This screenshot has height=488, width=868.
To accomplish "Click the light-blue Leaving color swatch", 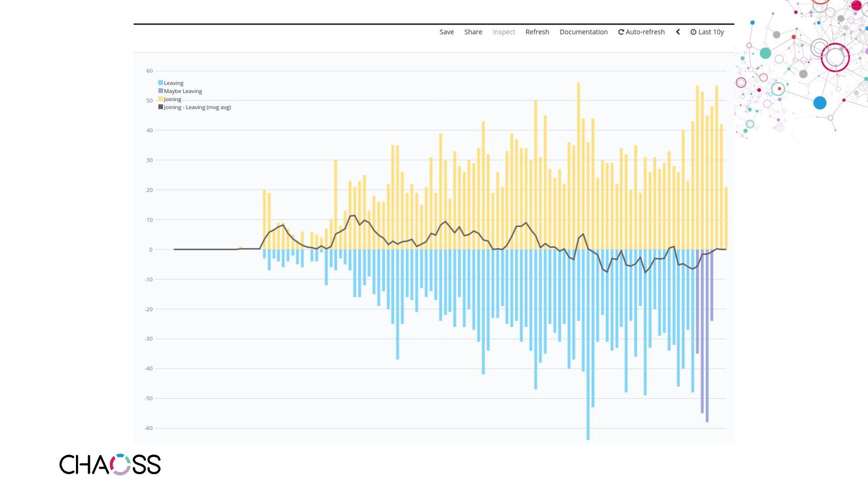I will pos(160,83).
